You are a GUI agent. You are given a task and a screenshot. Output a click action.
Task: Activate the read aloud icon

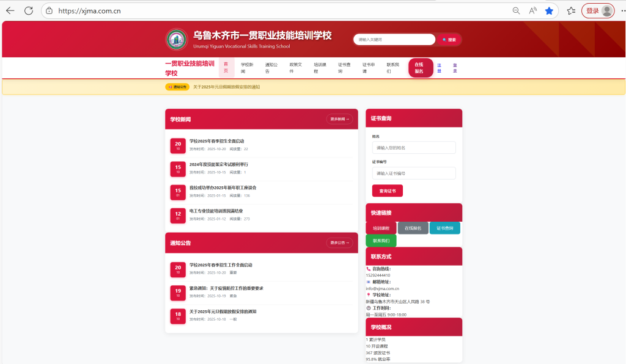point(532,11)
